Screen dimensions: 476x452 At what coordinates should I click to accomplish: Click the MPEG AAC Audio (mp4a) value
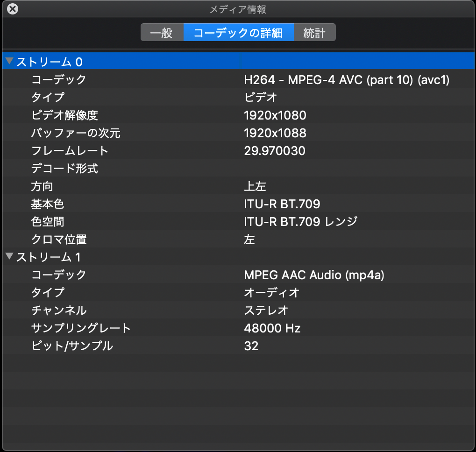point(314,275)
